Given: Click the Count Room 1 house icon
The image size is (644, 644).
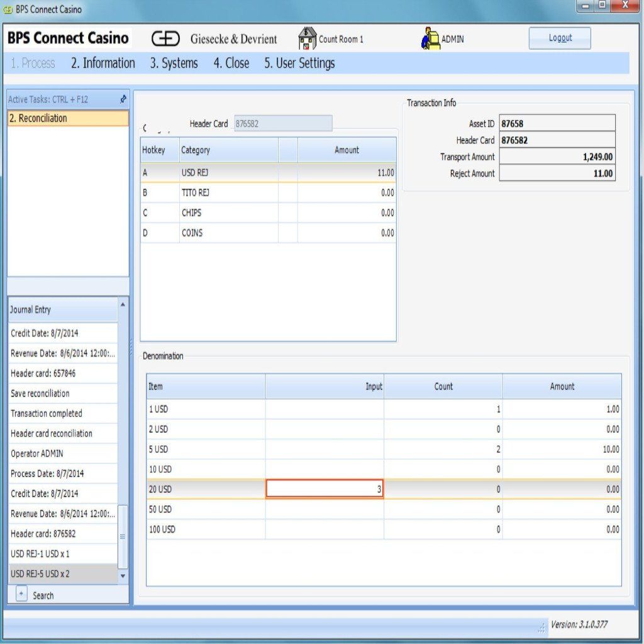Looking at the screenshot, I should 307,39.
